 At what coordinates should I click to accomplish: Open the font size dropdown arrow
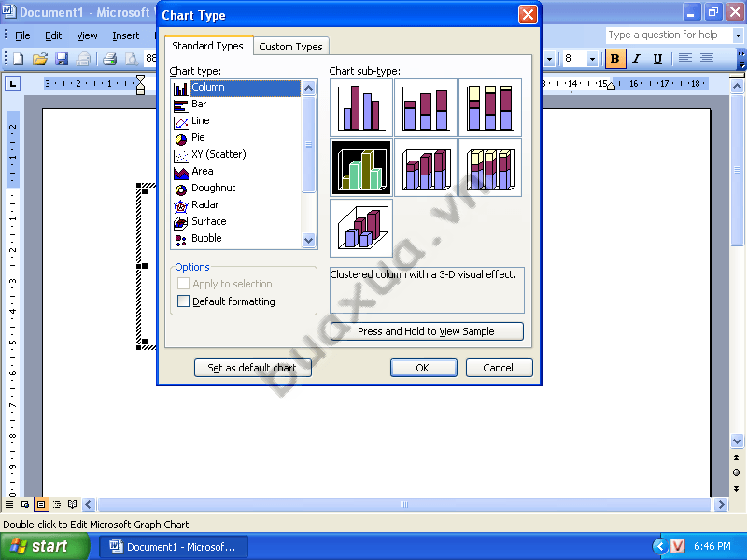(592, 59)
